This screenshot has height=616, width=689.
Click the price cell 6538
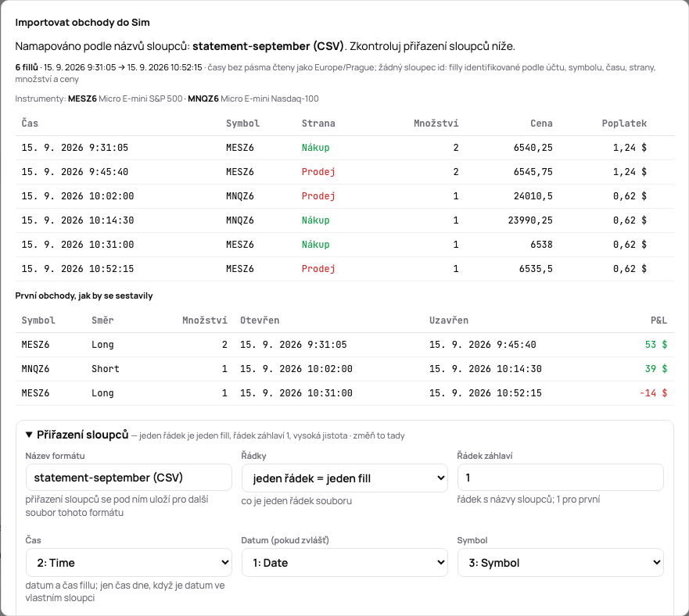pos(541,245)
